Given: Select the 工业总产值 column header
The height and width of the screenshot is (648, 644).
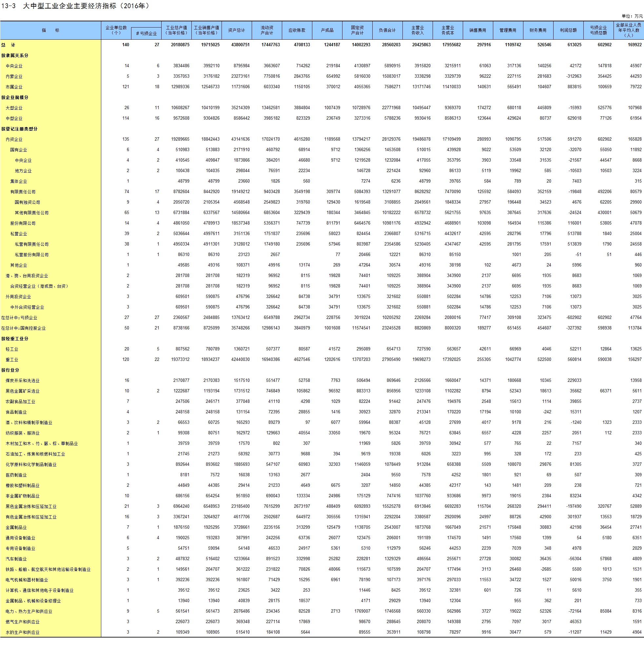Looking at the screenshot, I should (176, 30).
